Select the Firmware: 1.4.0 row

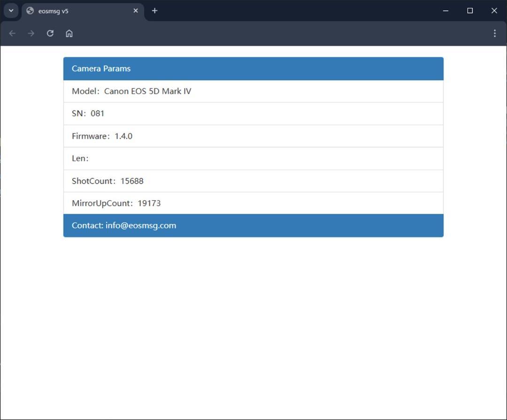coord(253,136)
